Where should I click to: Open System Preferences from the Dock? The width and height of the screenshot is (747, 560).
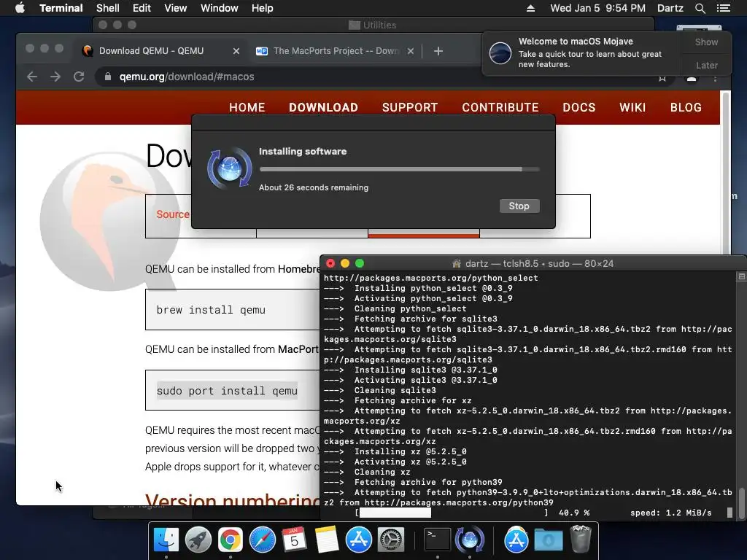(x=391, y=540)
